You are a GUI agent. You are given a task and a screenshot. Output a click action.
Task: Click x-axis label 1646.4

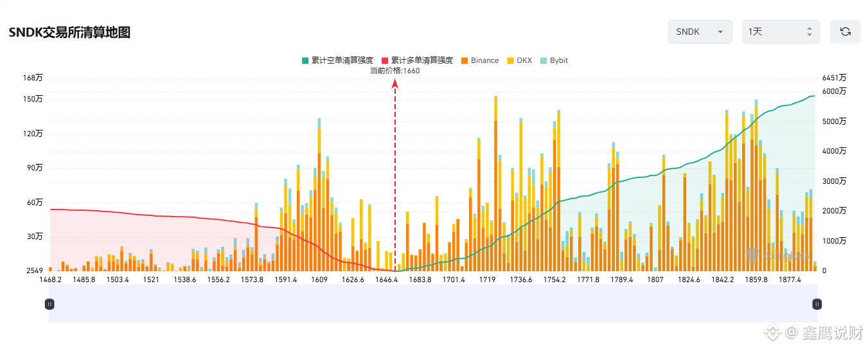point(386,280)
